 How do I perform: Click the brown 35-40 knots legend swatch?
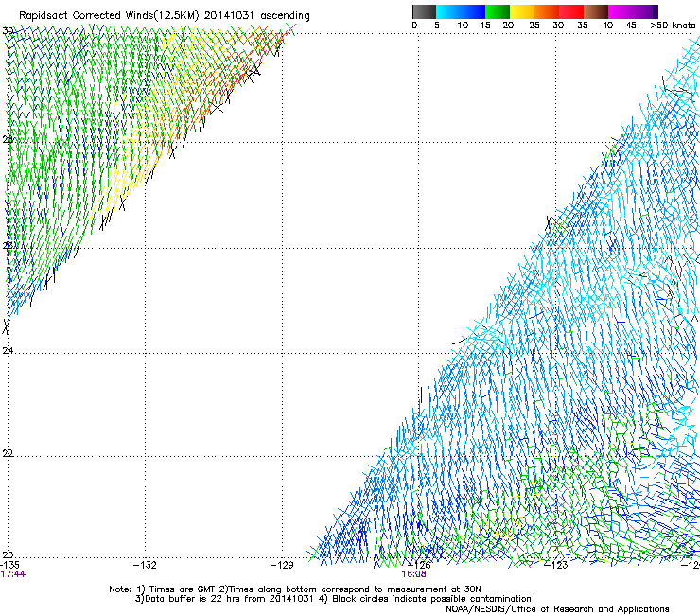[x=596, y=11]
